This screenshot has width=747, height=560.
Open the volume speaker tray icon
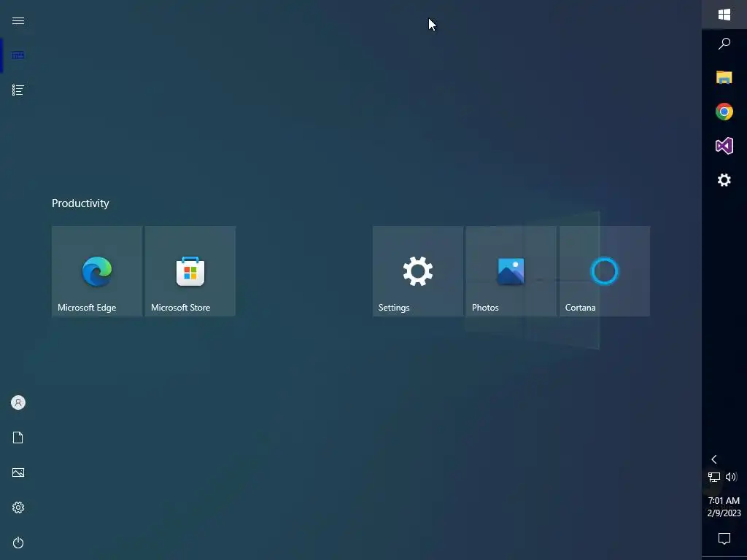[731, 477]
